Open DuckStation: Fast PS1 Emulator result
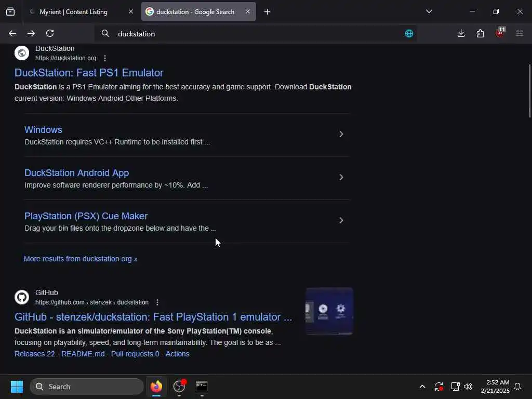Screen dimensions: 532x399 pos(89,73)
